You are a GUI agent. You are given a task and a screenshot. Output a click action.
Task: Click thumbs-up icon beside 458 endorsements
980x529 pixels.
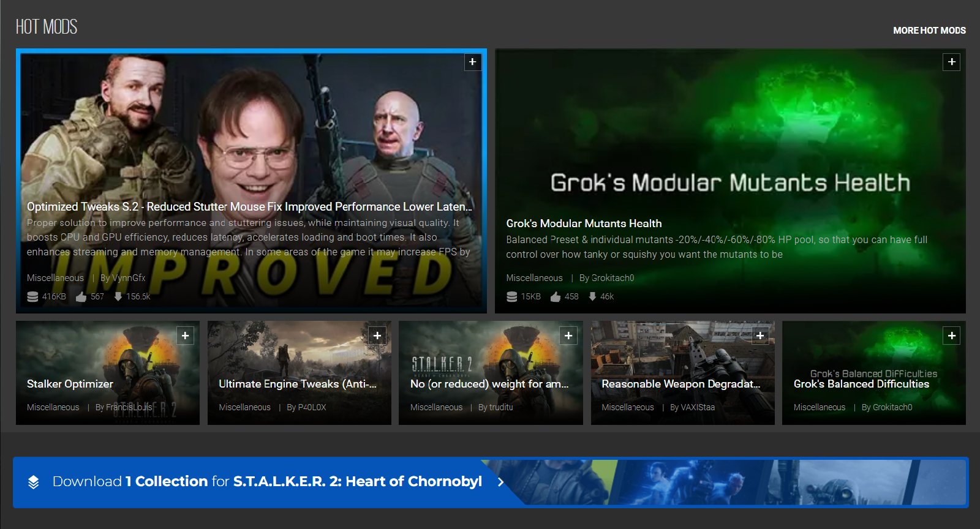[x=556, y=296]
